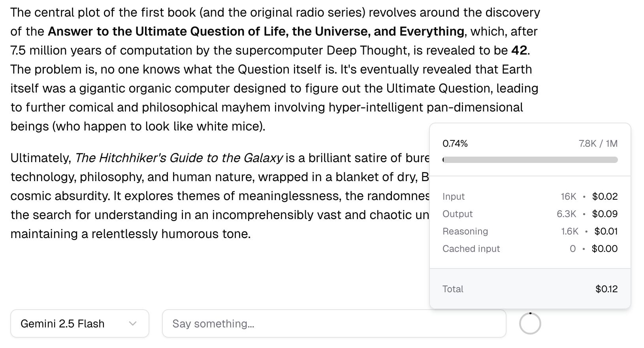Screen dimensions: 644x348
Task: Select the Output token row label
Action: [x=457, y=214]
